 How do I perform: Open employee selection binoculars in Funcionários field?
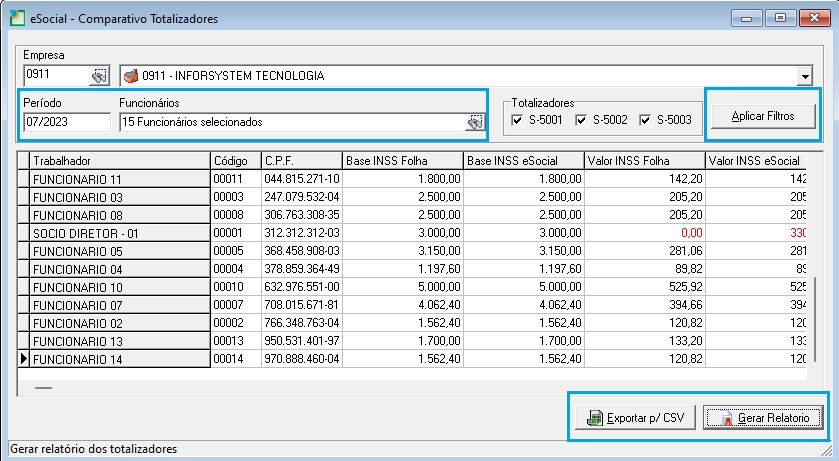click(x=475, y=122)
